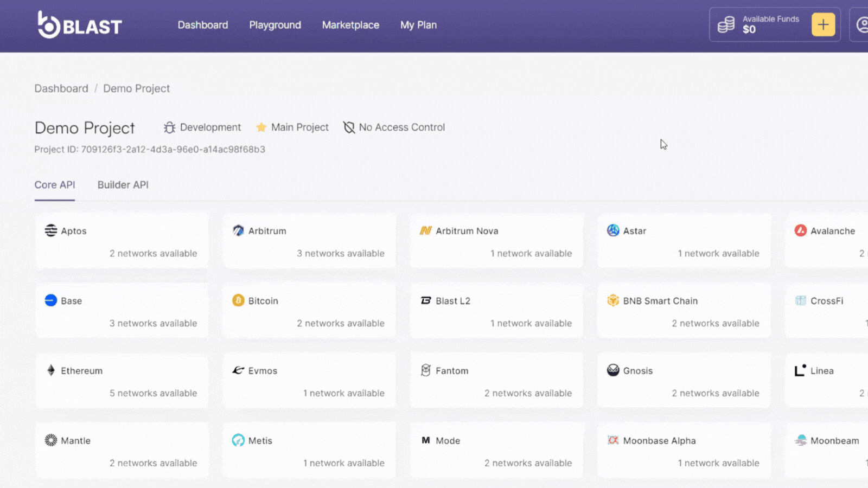This screenshot has height=488, width=868.
Task: Follow the Dashboard breadcrumb link
Action: point(61,88)
